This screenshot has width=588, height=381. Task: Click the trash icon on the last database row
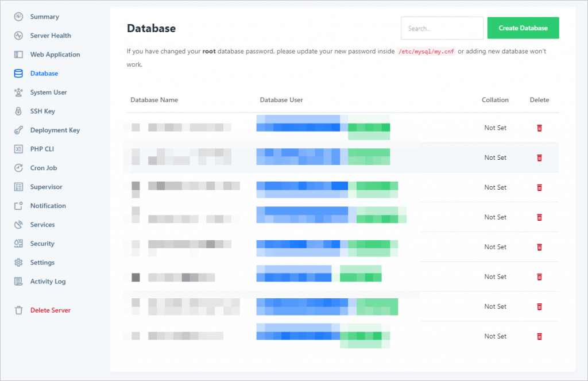(539, 336)
